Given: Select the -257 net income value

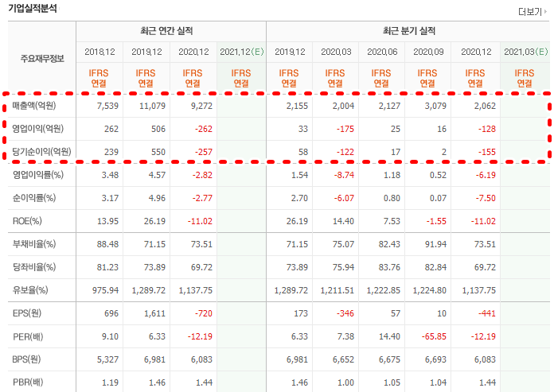Looking at the screenshot, I should click(x=204, y=152).
